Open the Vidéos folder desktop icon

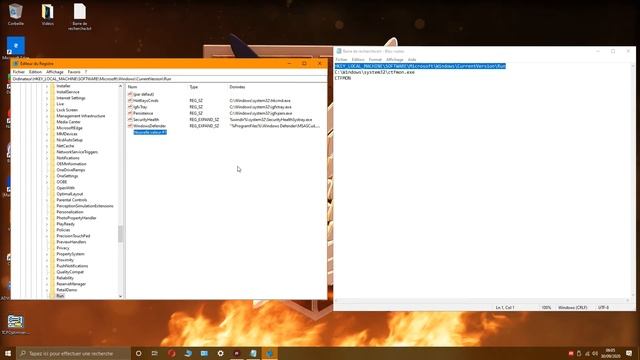48,15
